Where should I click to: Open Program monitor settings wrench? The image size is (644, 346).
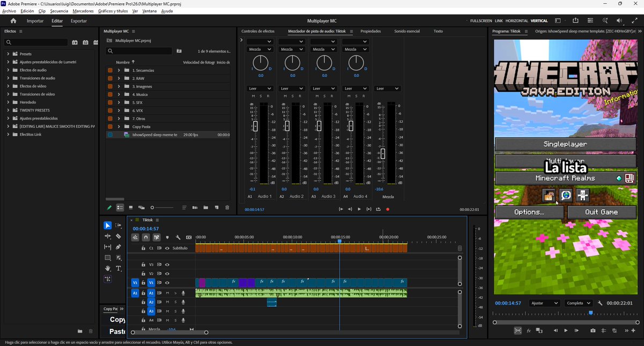tap(601, 303)
